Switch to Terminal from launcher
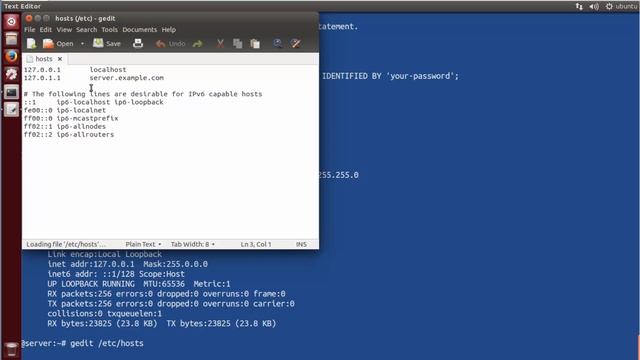Screen dimensions: 640x360 point(11,92)
